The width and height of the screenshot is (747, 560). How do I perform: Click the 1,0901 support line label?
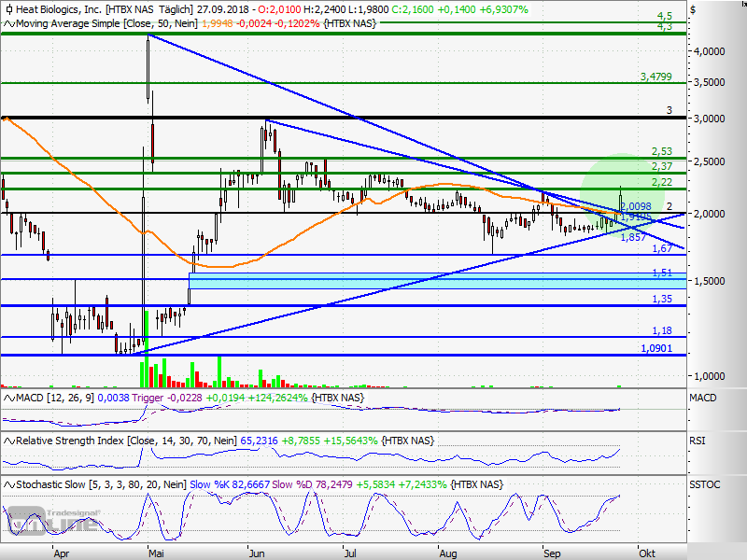click(x=656, y=348)
